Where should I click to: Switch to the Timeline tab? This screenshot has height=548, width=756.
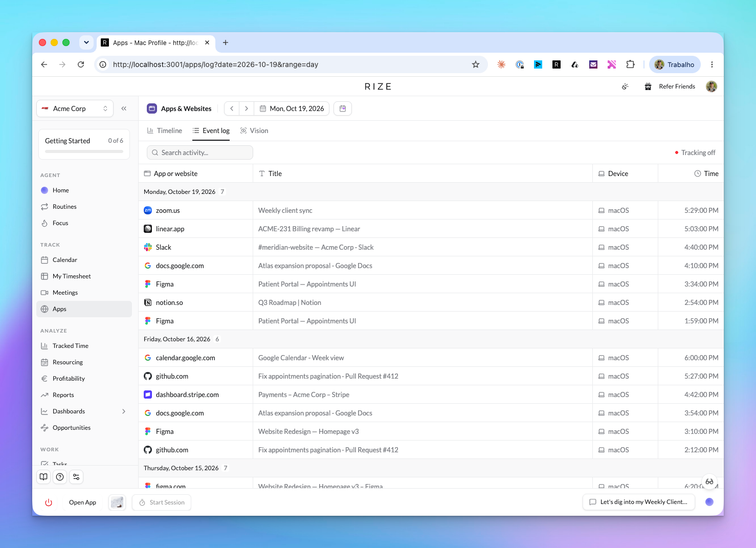coord(164,131)
